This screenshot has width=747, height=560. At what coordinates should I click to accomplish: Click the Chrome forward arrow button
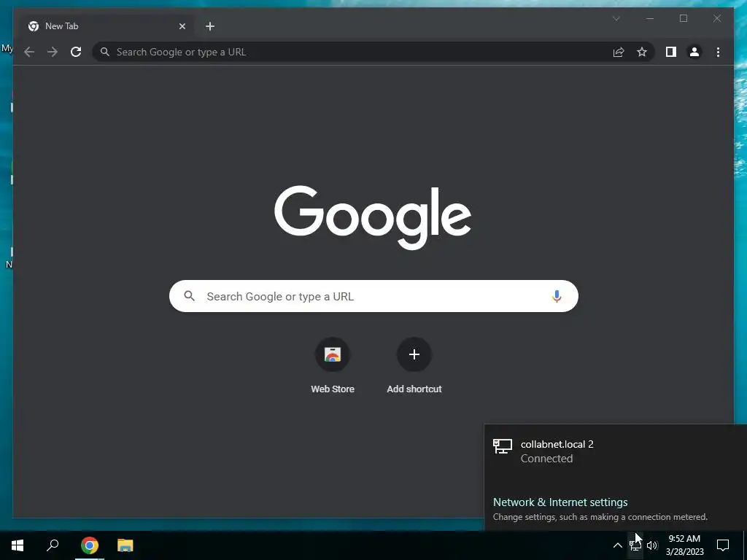53,52
